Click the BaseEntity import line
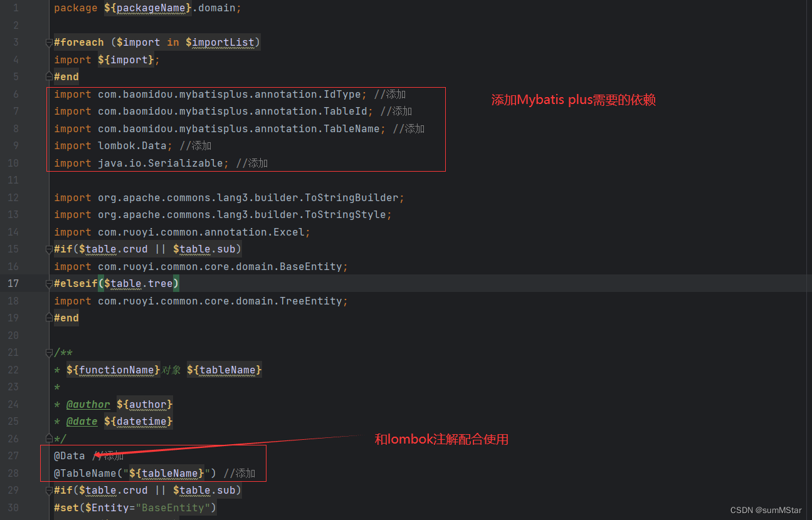Screen dimensions: 812x520 point(201,266)
